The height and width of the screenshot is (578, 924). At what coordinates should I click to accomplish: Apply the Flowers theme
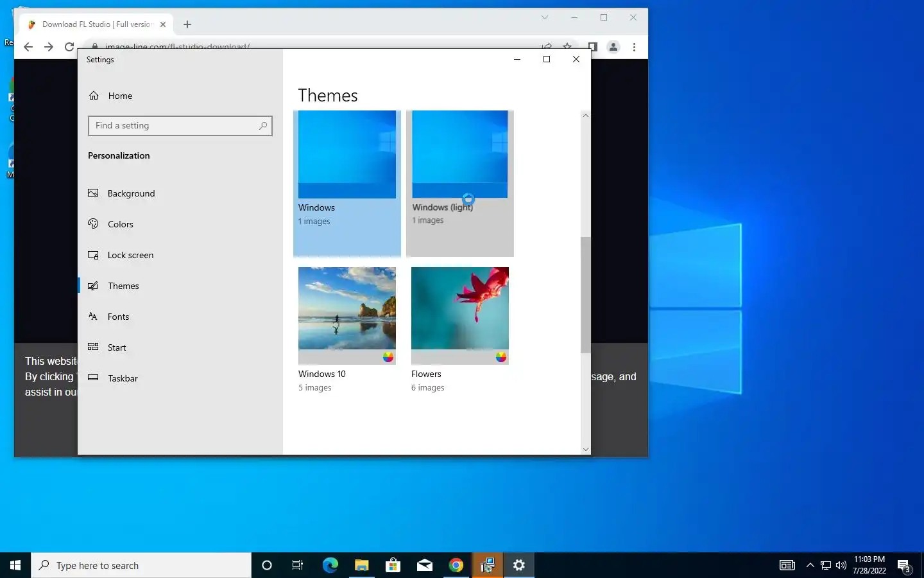point(460,330)
